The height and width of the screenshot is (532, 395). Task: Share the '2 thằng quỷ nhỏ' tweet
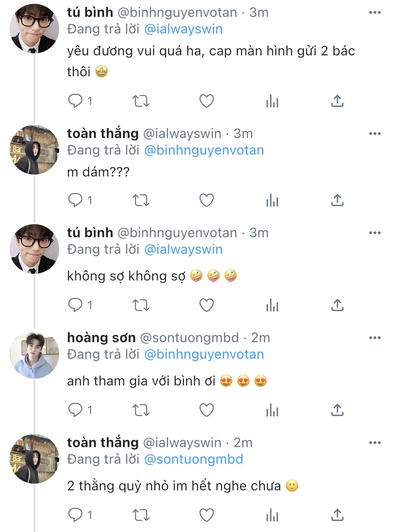pyautogui.click(x=337, y=515)
